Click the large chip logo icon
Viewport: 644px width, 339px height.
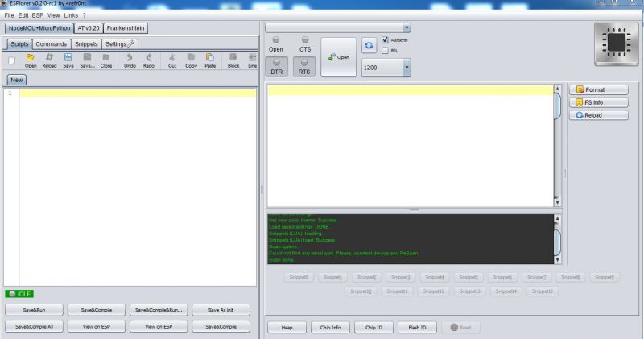coord(616,43)
